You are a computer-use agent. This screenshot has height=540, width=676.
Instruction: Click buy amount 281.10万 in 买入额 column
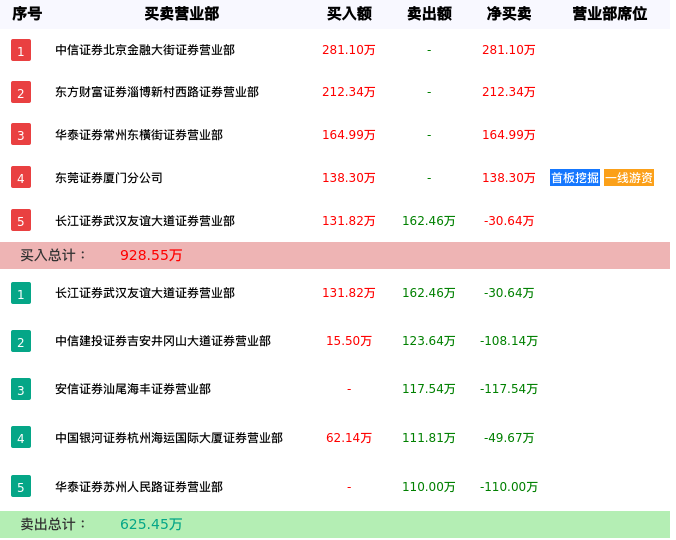tap(349, 50)
